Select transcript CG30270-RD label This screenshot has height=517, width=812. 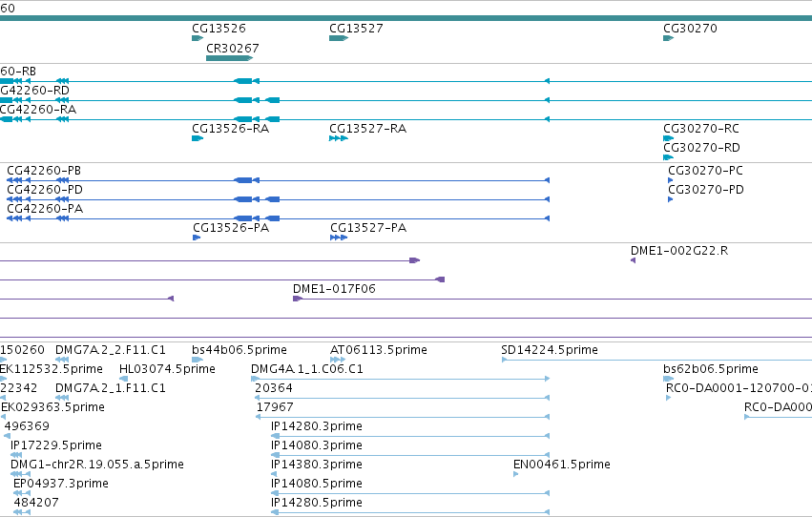(701, 148)
